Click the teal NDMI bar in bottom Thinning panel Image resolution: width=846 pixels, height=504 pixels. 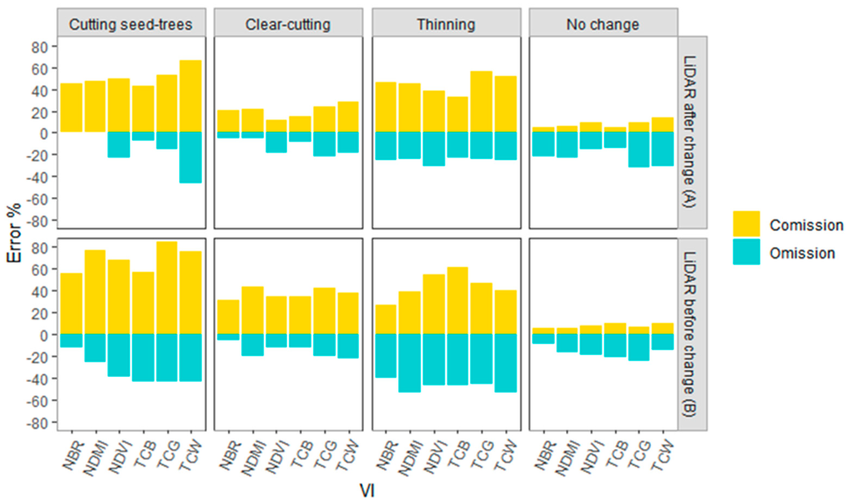[410, 363]
